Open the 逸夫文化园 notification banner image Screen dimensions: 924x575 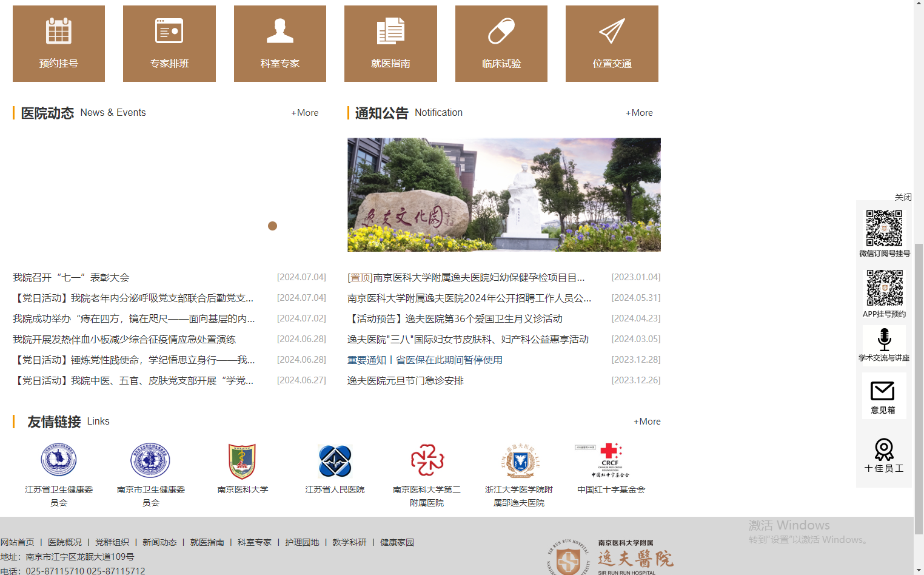(504, 195)
